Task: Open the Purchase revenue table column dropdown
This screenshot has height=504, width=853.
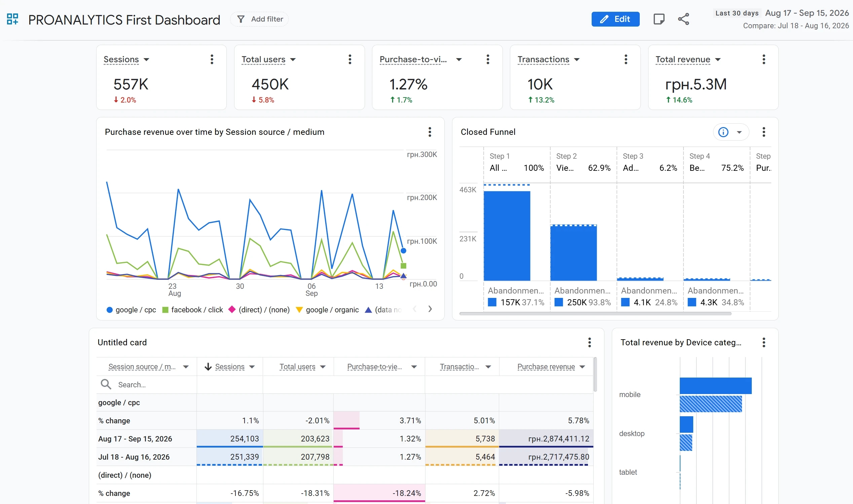Action: pyautogui.click(x=582, y=367)
